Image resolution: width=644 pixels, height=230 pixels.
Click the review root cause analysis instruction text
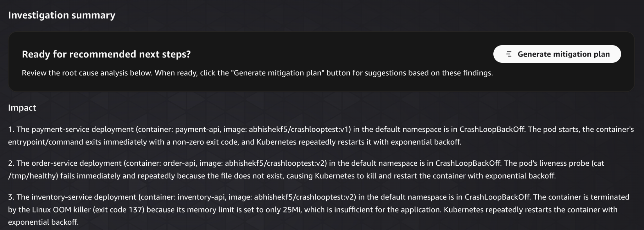[126, 73]
